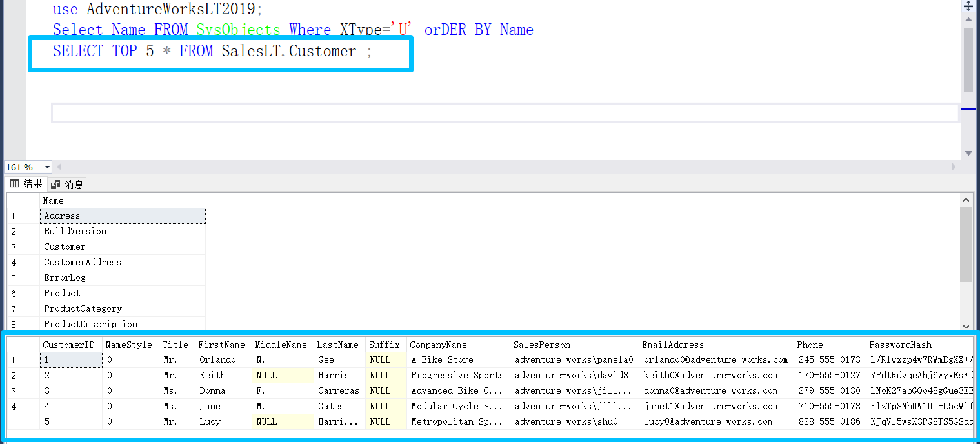This screenshot has height=444, width=980.
Task: Select the Address cell in Name grid
Action: coord(123,216)
